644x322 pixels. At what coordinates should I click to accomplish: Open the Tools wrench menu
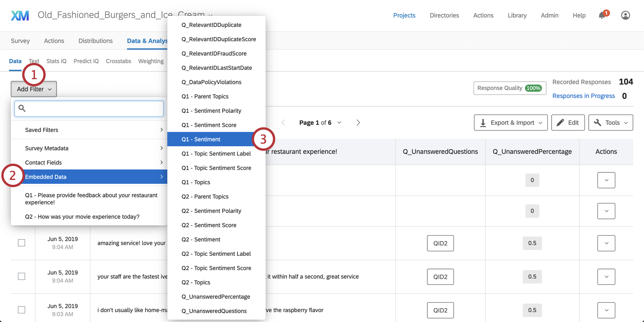point(610,123)
